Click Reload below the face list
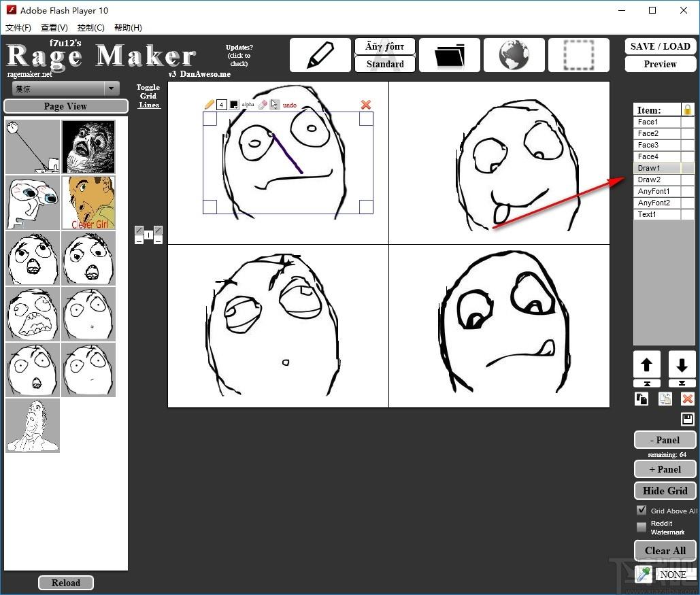 65,583
